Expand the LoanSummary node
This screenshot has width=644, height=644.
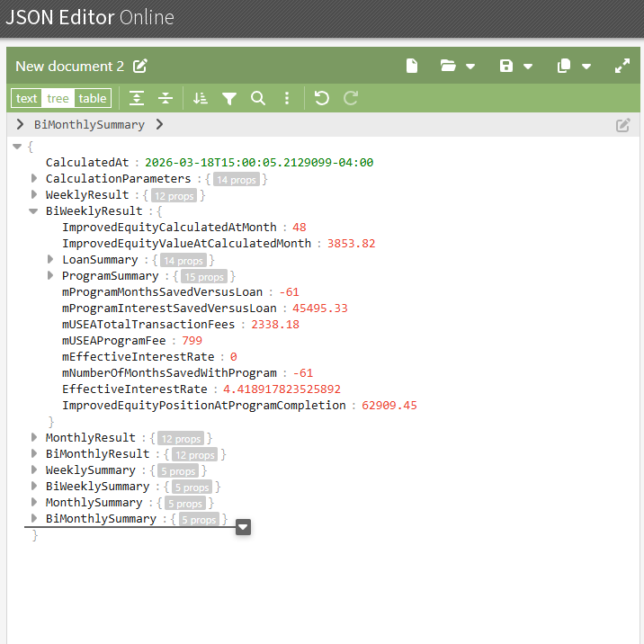51,260
